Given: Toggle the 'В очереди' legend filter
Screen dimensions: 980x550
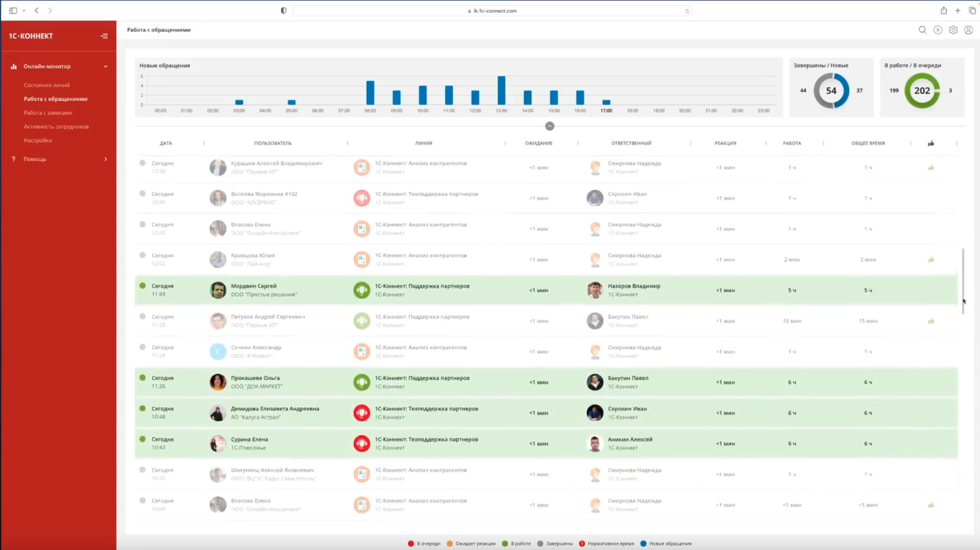Looking at the screenshot, I should (x=424, y=543).
